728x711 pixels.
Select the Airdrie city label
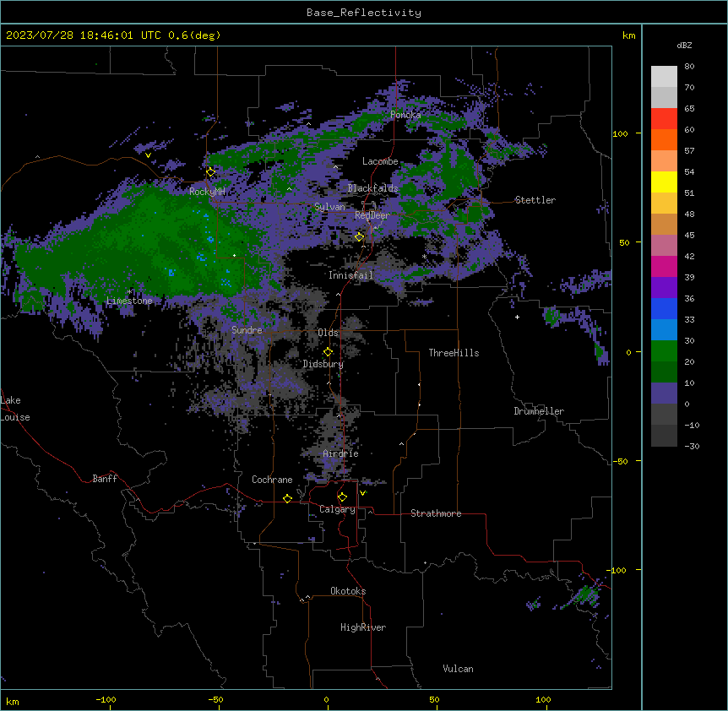click(x=340, y=453)
